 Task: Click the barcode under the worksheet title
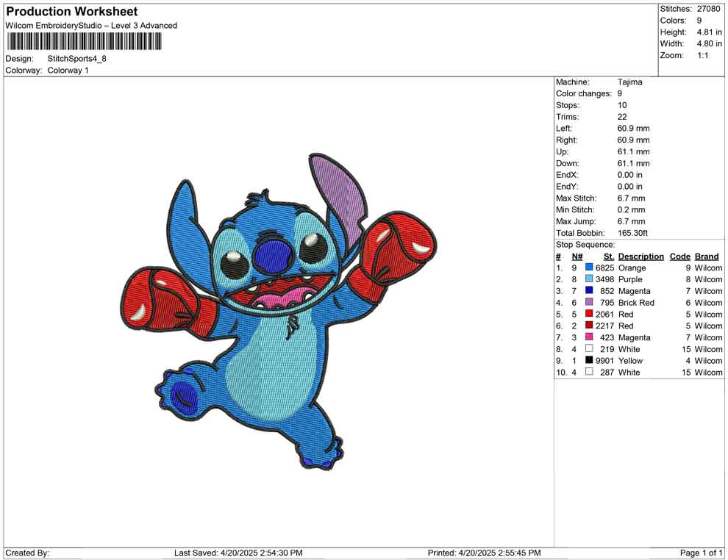[x=84, y=42]
